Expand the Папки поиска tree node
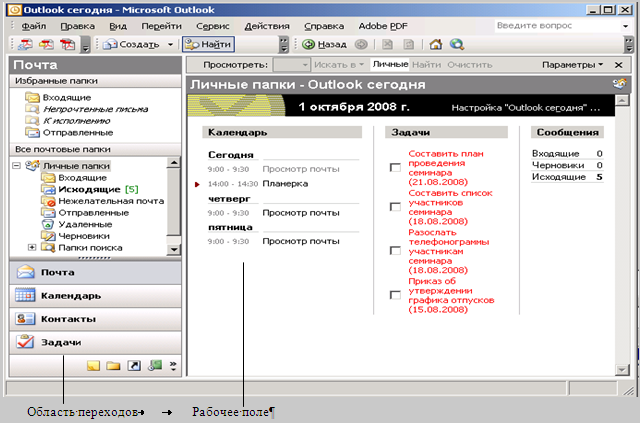Image resolution: width=640 pixels, height=423 pixels. point(32,247)
